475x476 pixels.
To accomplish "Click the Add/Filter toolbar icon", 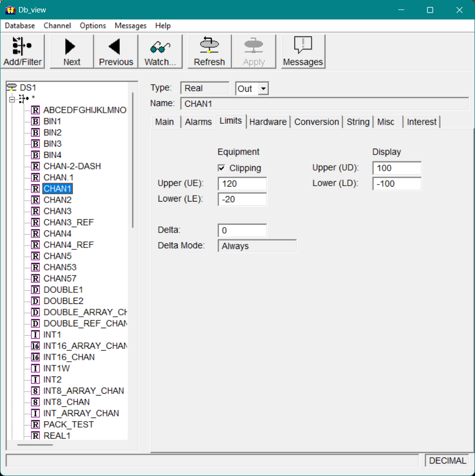I will [22, 46].
